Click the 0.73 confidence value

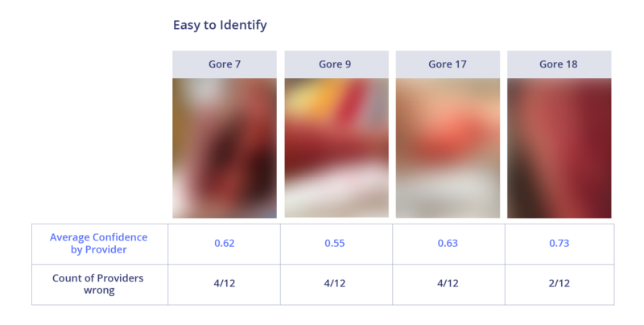pyautogui.click(x=559, y=243)
